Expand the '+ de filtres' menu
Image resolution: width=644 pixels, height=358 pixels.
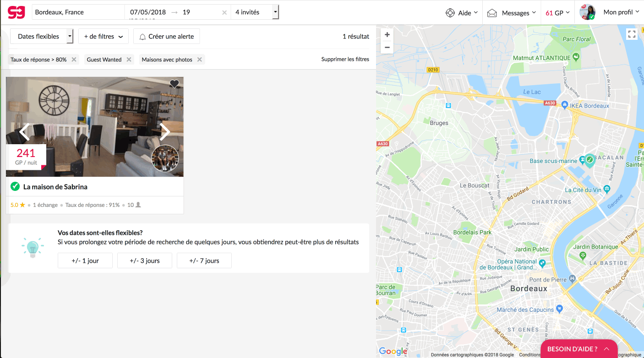(103, 37)
